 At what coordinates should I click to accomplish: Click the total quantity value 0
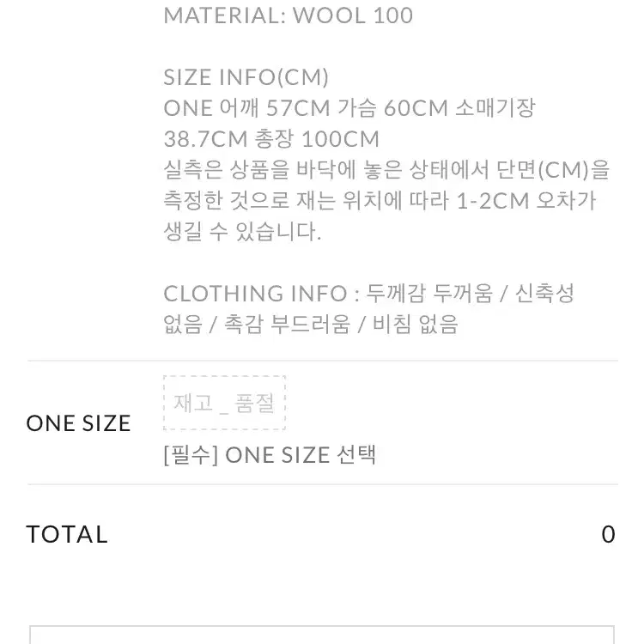coord(608,534)
